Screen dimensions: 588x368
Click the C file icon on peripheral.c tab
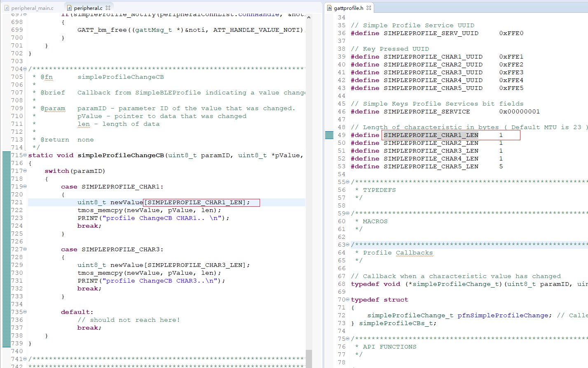click(69, 8)
